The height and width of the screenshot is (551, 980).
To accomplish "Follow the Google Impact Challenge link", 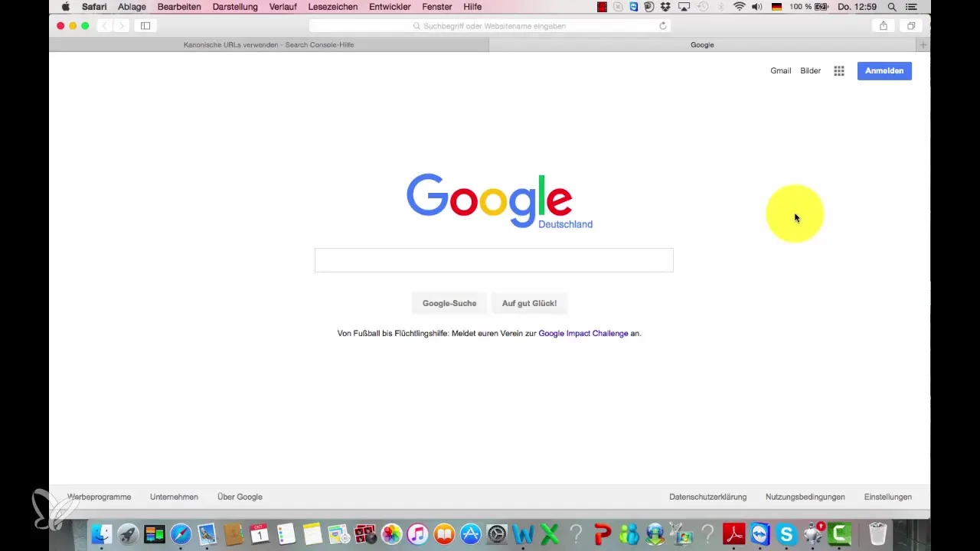I will 583,334.
